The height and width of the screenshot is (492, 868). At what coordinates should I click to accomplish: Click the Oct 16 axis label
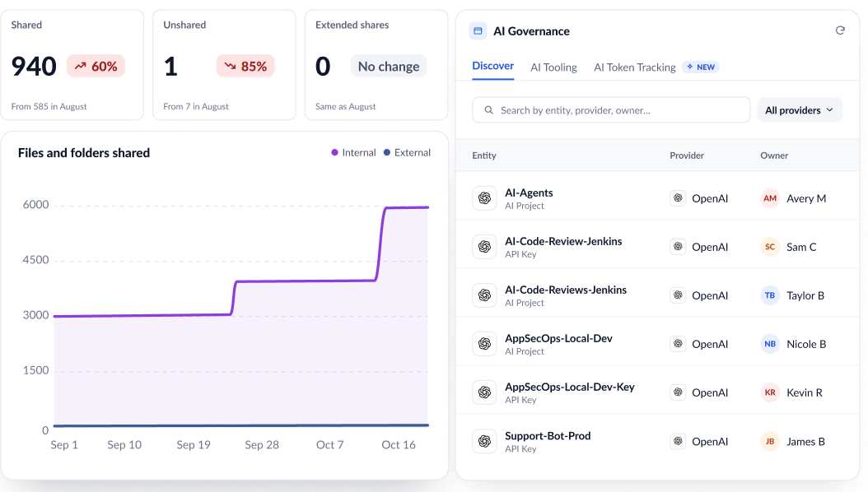pyautogui.click(x=398, y=444)
